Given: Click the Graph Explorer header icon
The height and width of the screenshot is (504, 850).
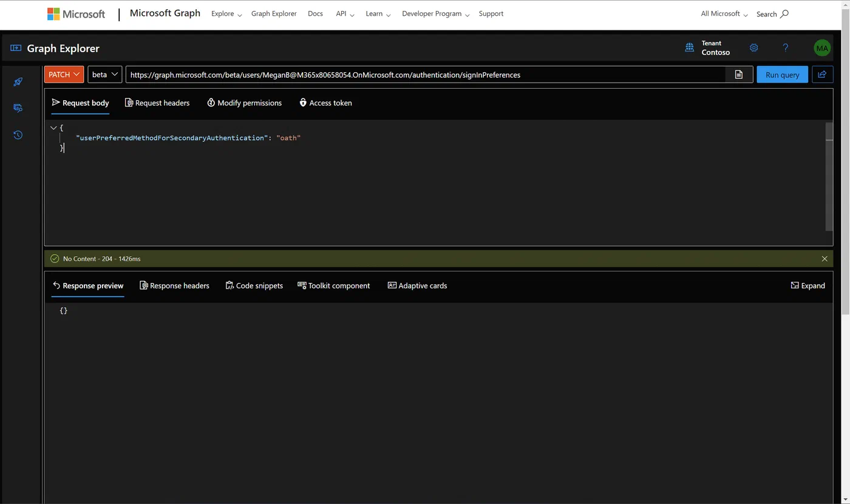Looking at the screenshot, I should pyautogui.click(x=16, y=48).
